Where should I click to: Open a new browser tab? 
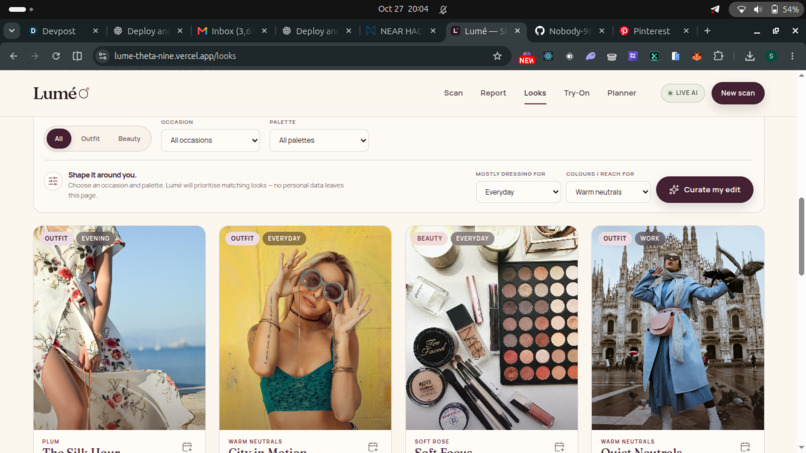click(x=707, y=31)
